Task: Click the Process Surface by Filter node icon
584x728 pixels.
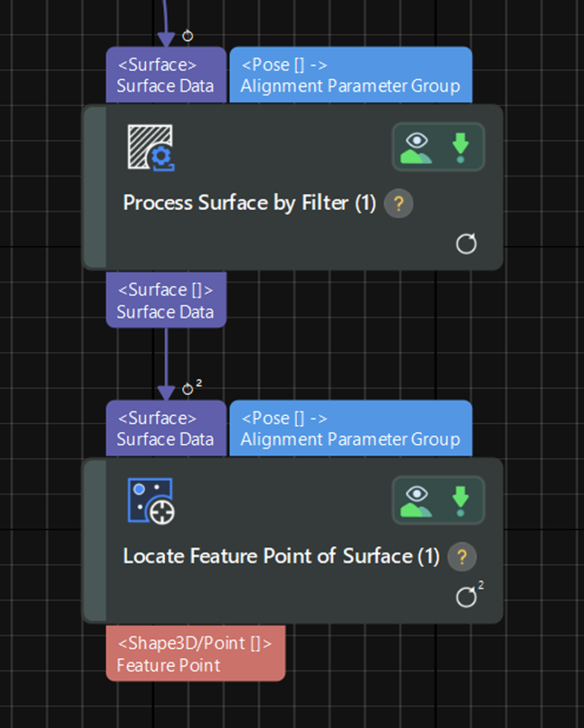Action: [152, 148]
